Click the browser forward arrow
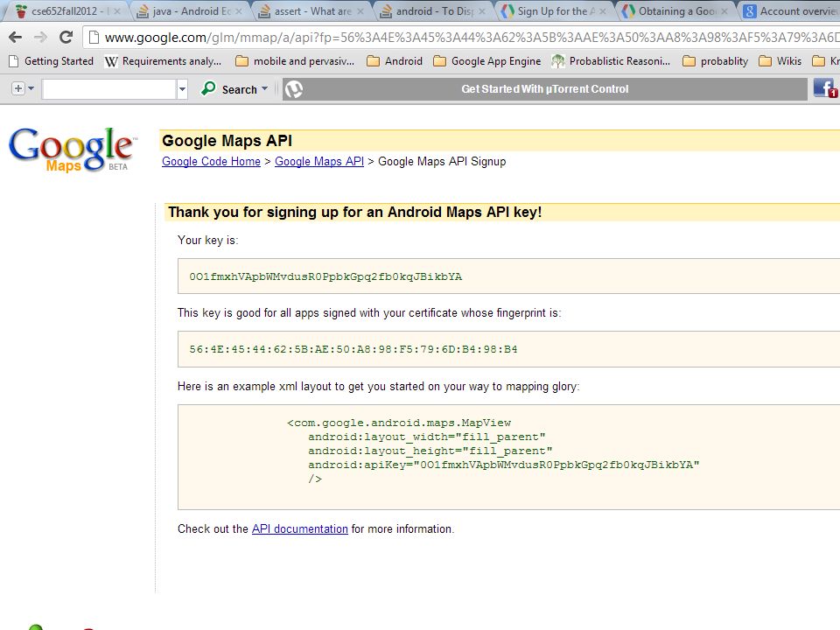 (x=40, y=37)
